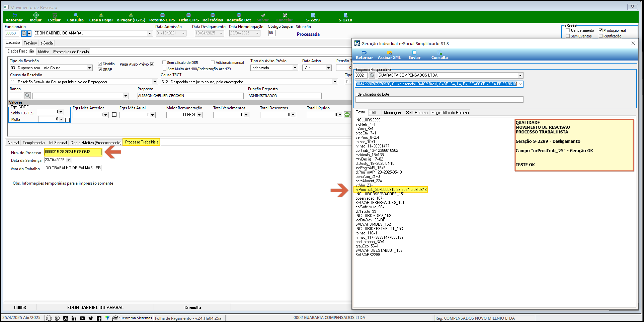Screen dimensions: 644x322
Task: Click the S-1210 event icon
Action: (x=345, y=15)
